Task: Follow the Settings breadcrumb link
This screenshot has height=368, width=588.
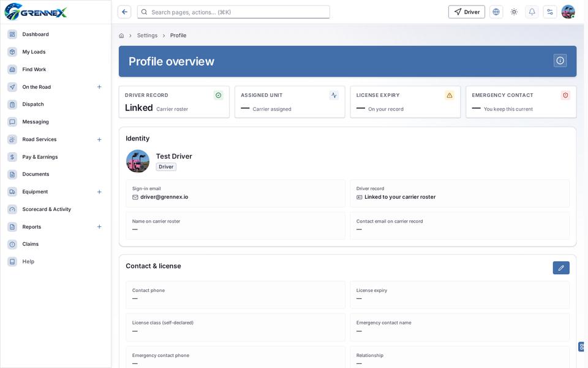Action: 148,36
